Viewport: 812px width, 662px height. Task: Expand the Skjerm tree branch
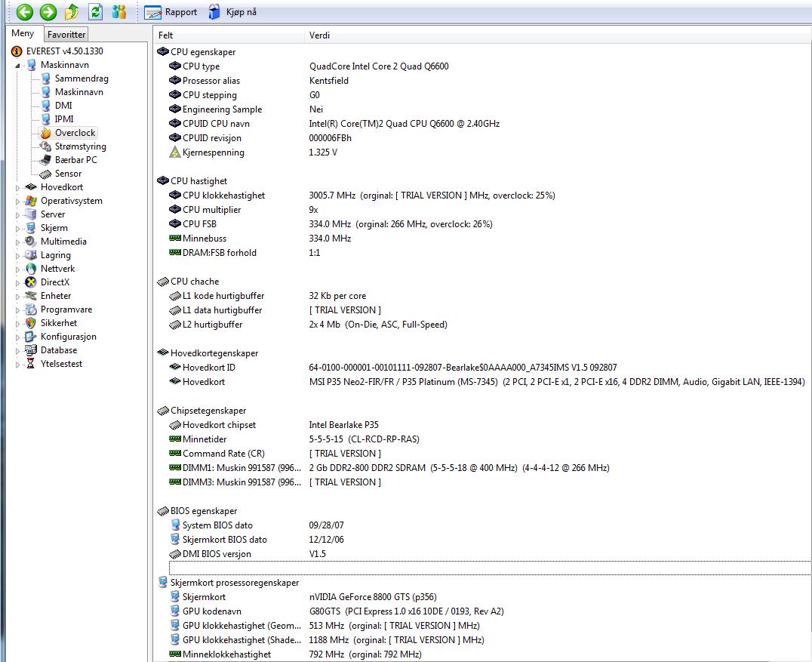point(17,229)
